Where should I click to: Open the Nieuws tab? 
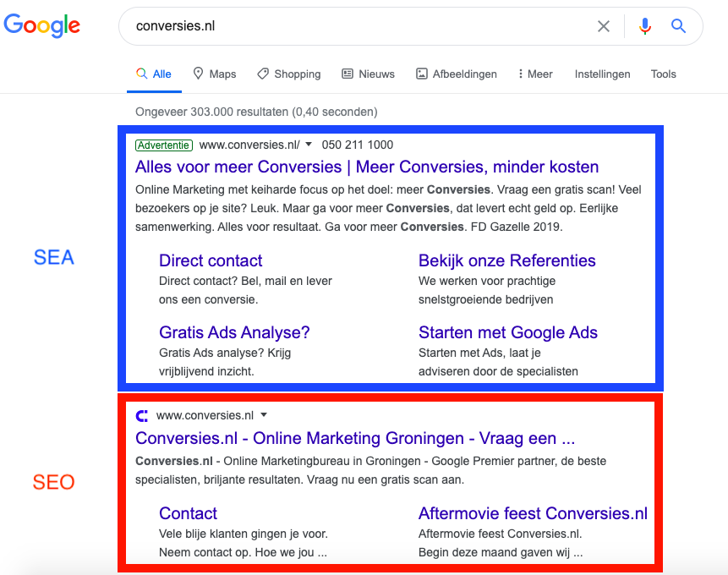(368, 74)
